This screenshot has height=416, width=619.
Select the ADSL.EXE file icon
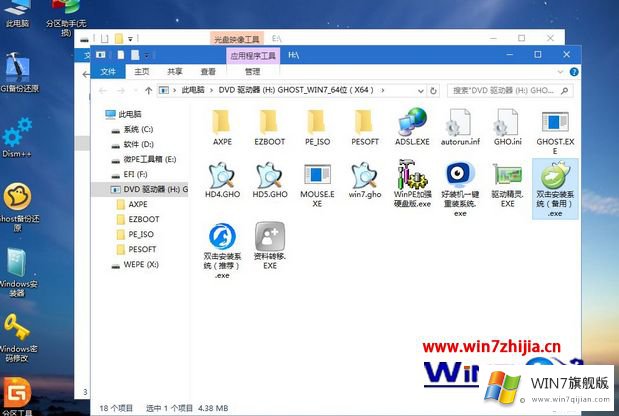[x=412, y=122]
